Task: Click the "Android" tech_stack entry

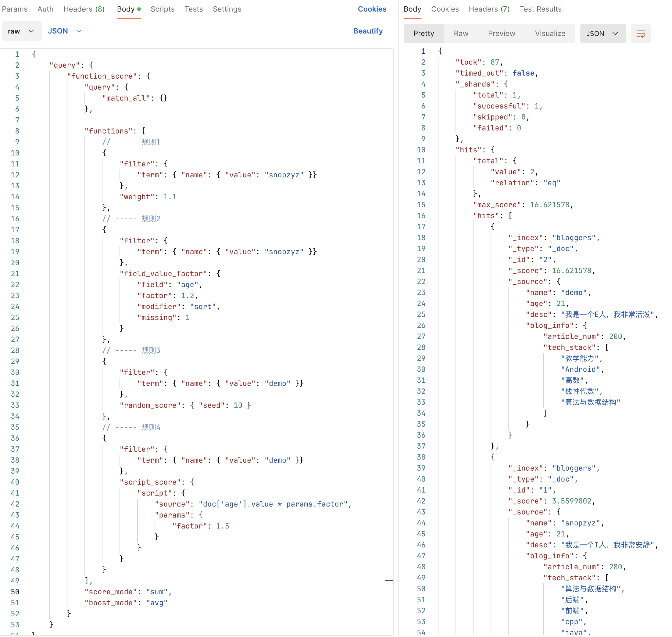Action: click(x=580, y=369)
